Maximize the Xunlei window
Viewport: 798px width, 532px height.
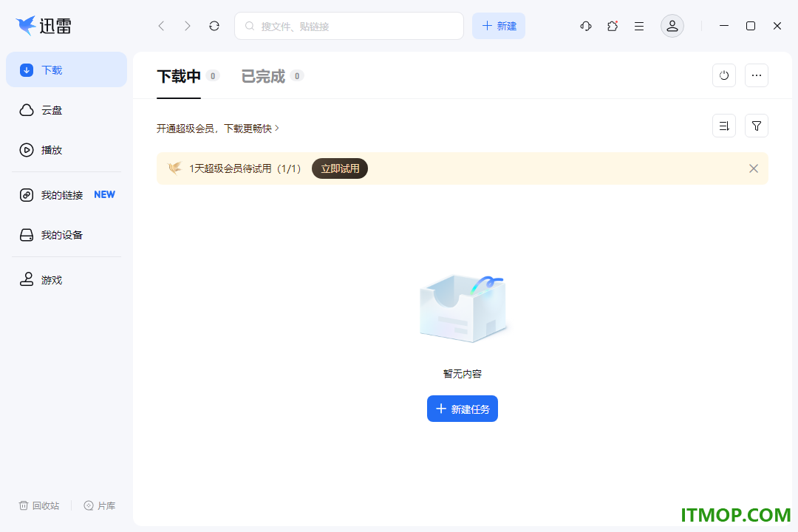[x=750, y=26]
